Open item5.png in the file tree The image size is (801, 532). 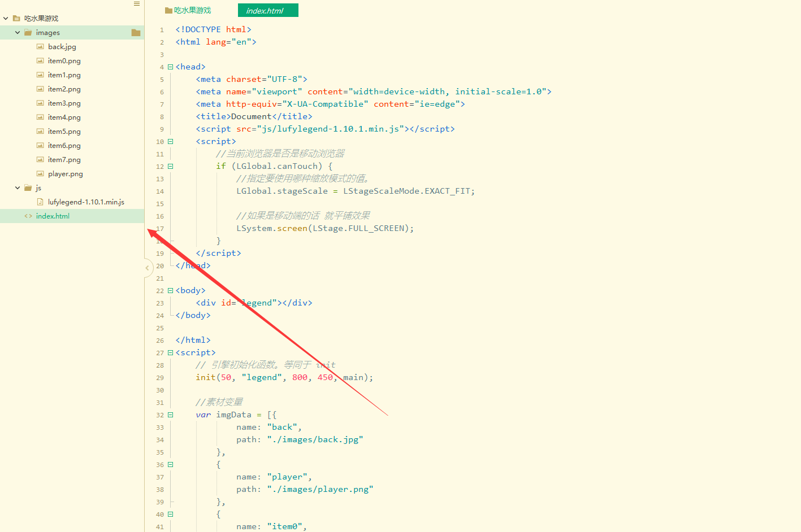coord(64,132)
